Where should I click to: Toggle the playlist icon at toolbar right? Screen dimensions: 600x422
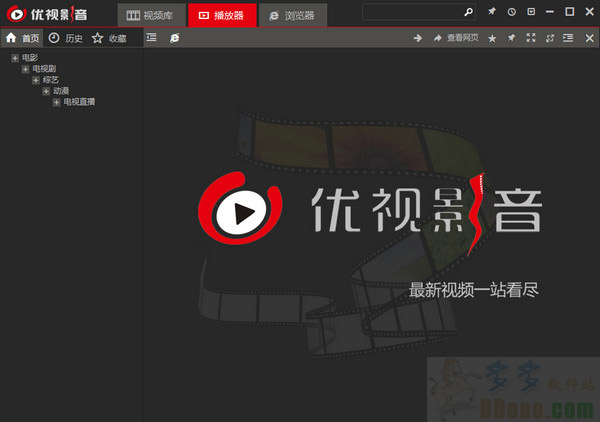coord(568,37)
